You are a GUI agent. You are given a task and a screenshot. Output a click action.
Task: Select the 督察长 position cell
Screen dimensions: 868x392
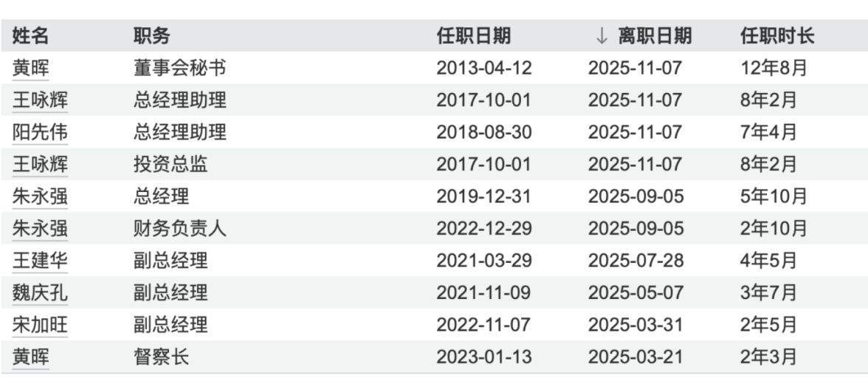tap(161, 357)
